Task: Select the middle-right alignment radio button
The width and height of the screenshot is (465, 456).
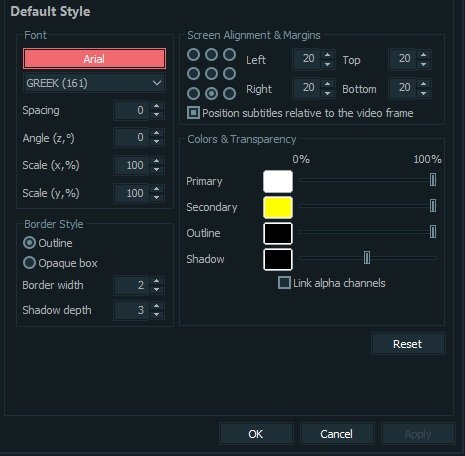Action: [x=229, y=74]
